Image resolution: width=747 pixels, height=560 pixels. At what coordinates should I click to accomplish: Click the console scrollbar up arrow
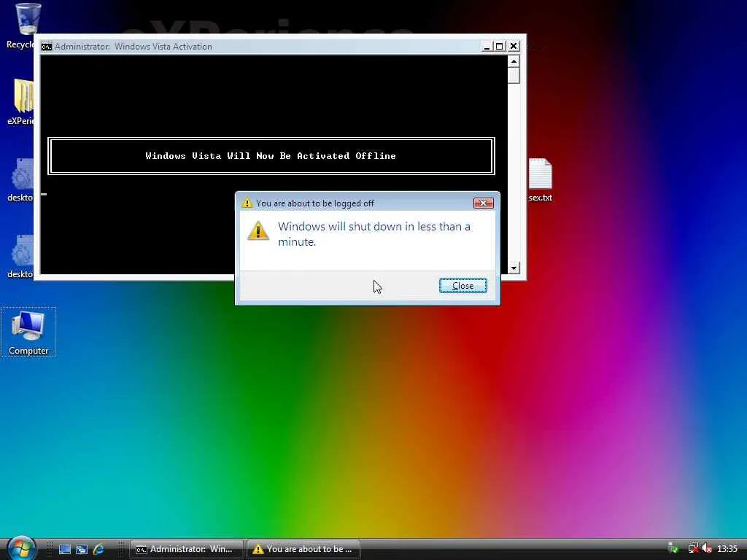[514, 61]
